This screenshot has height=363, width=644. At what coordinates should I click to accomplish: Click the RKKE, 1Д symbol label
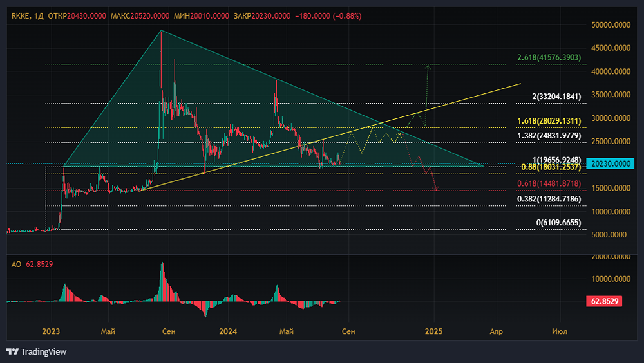[x=27, y=16]
